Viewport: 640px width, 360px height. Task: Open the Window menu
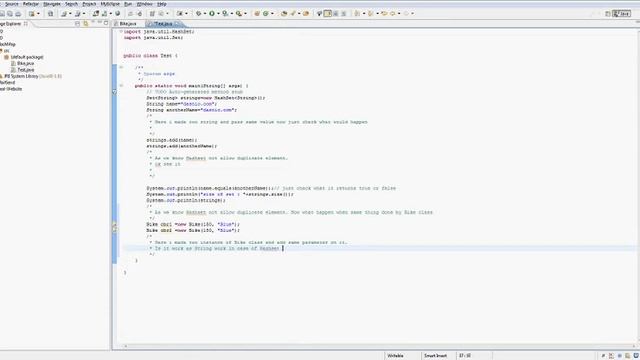click(x=144, y=4)
